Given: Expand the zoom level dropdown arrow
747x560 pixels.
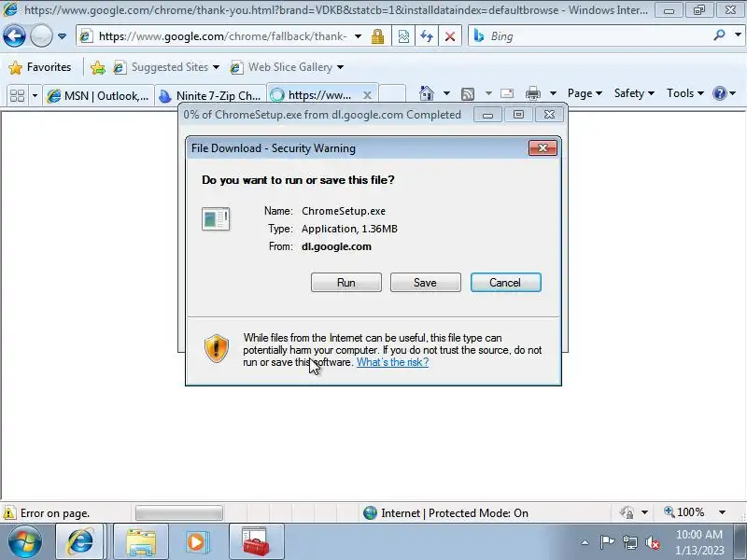Looking at the screenshot, I should (x=722, y=512).
